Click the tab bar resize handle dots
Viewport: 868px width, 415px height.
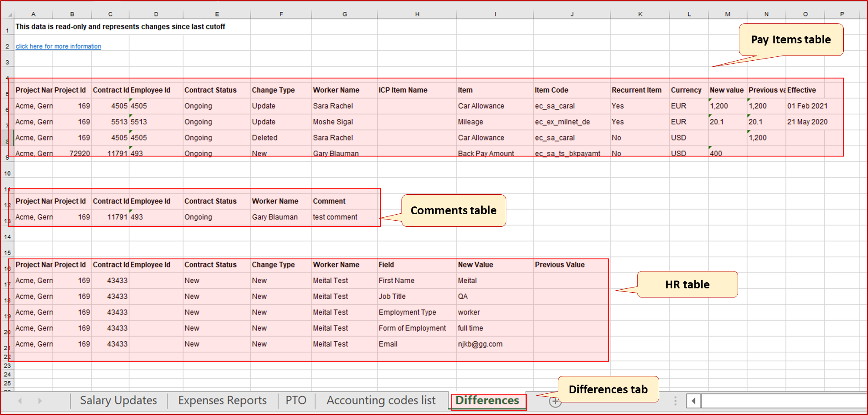(675, 401)
